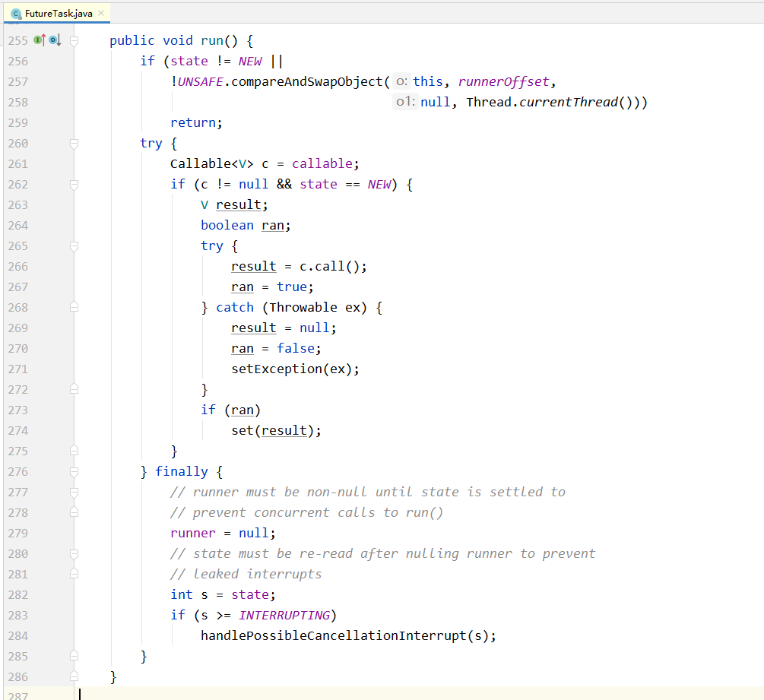Screen dimensions: 764x700
Task: Click the blue overridden-method gutter icon at line 255
Action: click(55, 40)
